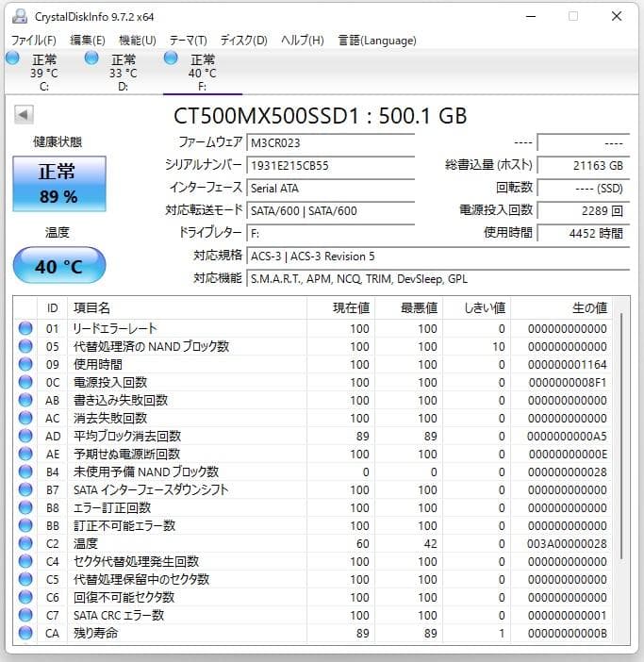Click the 総書込量 (ホスト) label
644x662 pixels.
tap(488, 165)
